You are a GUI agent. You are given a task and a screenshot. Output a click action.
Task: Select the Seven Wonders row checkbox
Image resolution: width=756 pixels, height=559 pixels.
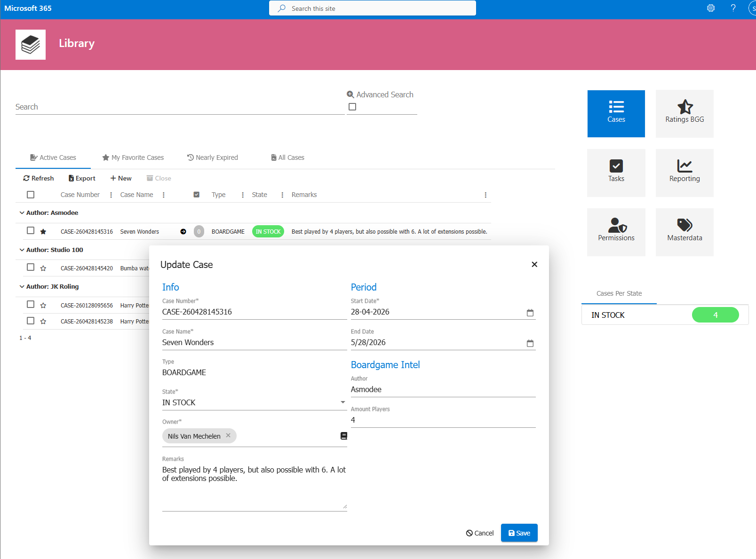[31, 230]
